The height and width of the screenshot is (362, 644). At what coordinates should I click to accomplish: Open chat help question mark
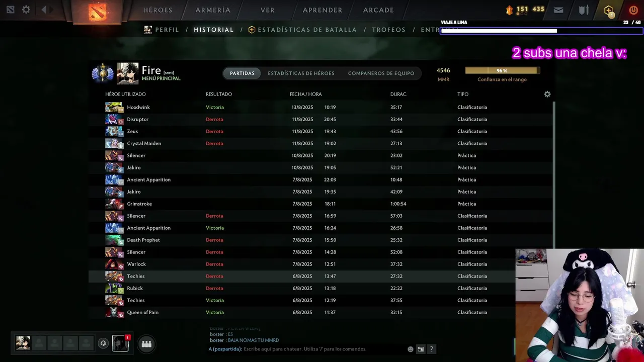[x=431, y=349]
